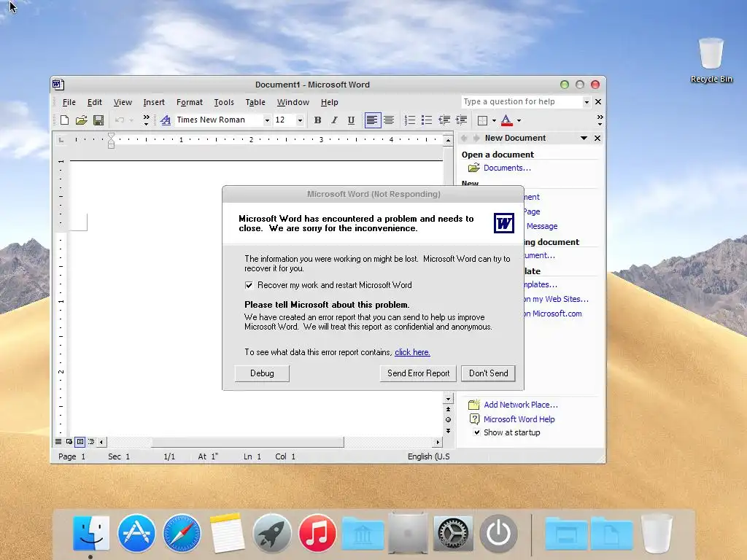Jump to next page double-arrow icon
Image resolution: width=747 pixels, height=560 pixels.
click(x=449, y=430)
